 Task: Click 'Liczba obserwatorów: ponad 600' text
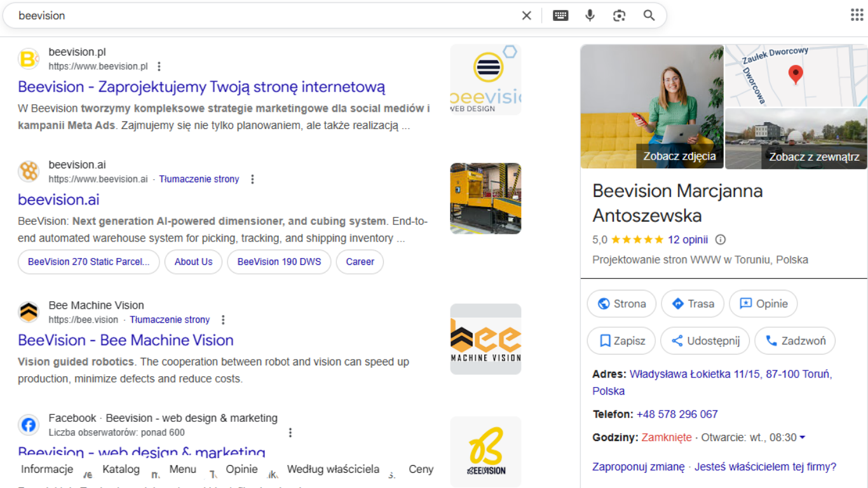coord(116,433)
